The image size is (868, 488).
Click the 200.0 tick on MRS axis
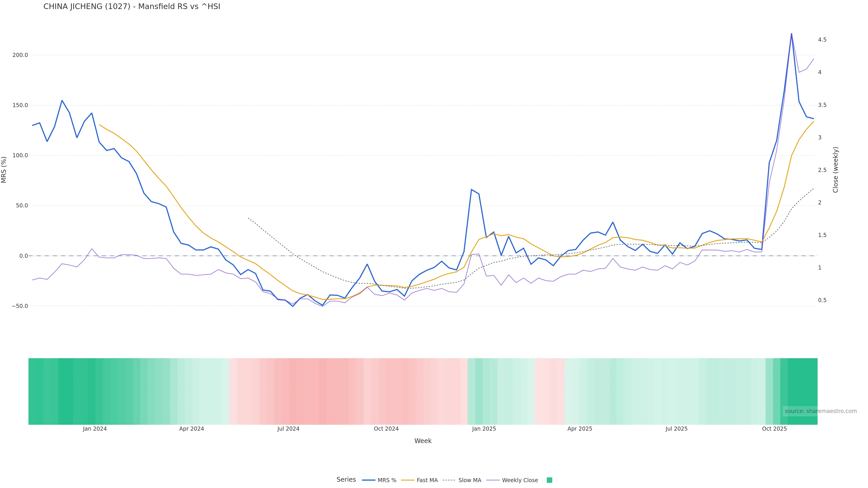(20, 55)
